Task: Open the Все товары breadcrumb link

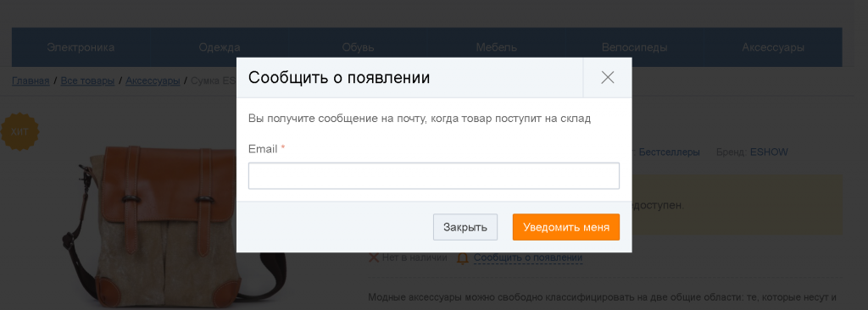Action: coord(87,80)
